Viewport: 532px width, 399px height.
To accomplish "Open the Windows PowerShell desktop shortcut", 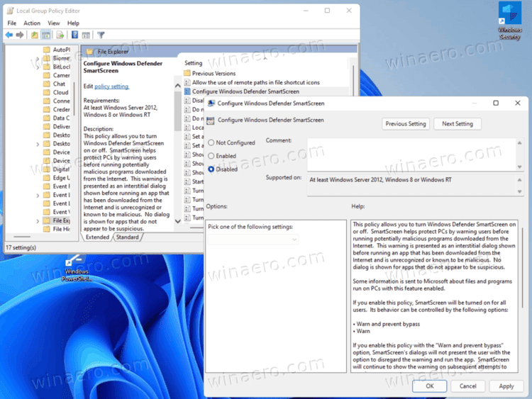I will point(77,269).
